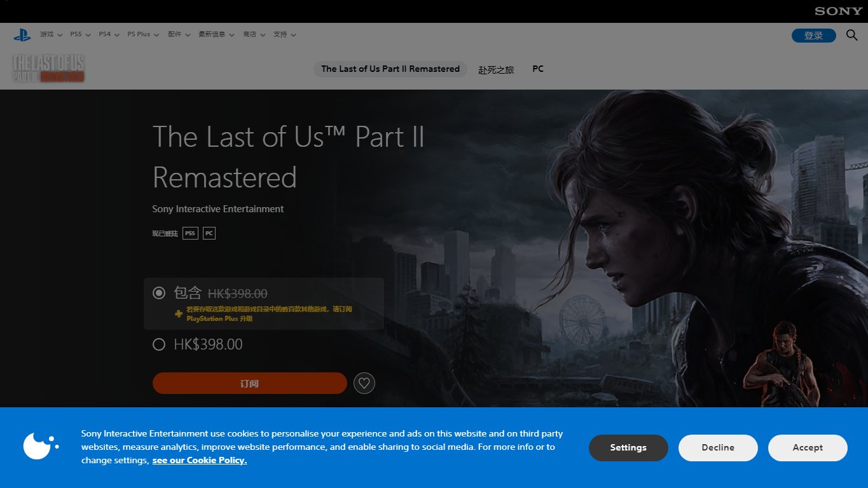This screenshot has width=868, height=488.
Task: Click the Sony logo in top bar
Action: pyautogui.click(x=839, y=11)
